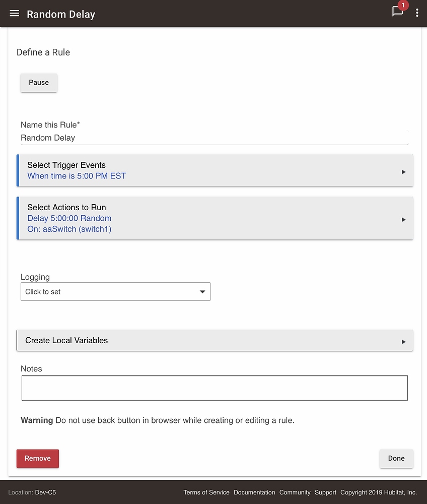Expand Select Trigger Events using its arrow
This screenshot has width=427, height=504.
[x=403, y=172]
